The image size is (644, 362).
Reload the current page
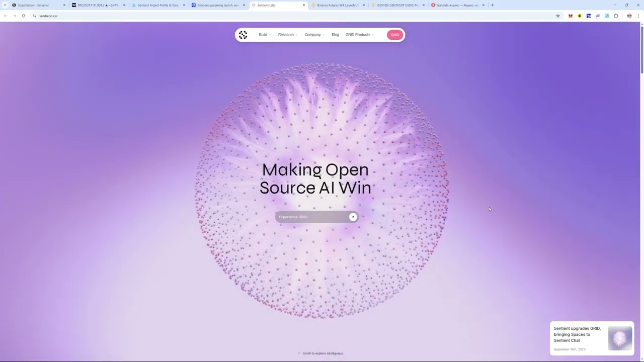pos(24,16)
